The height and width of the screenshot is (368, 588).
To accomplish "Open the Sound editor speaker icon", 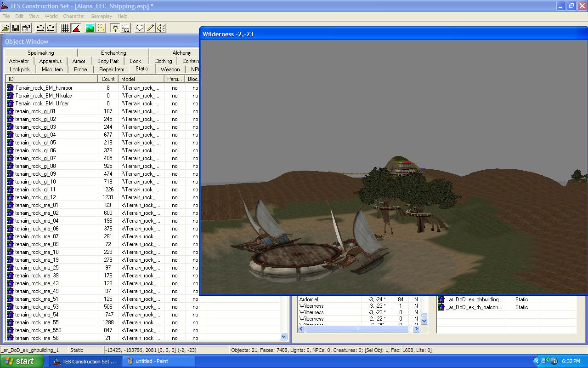I will [x=161, y=28].
